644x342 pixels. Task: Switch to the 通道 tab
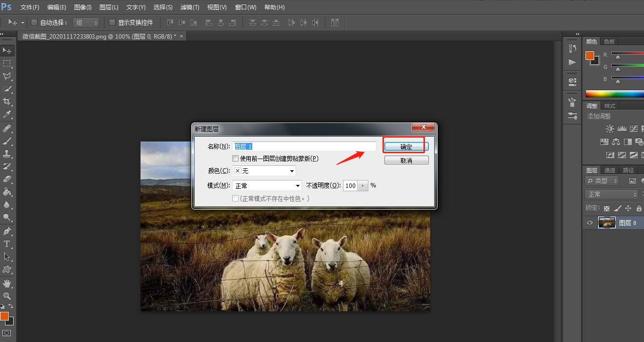coord(610,170)
